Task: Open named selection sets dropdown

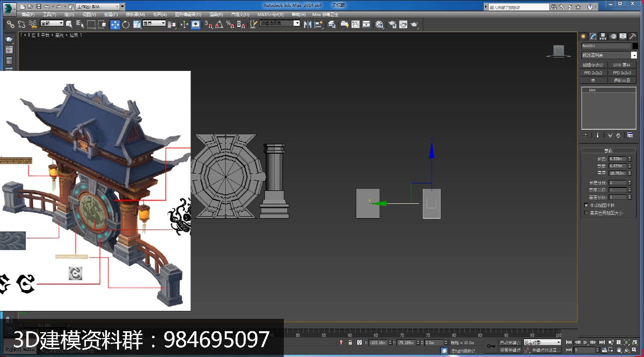Action: 279,23
